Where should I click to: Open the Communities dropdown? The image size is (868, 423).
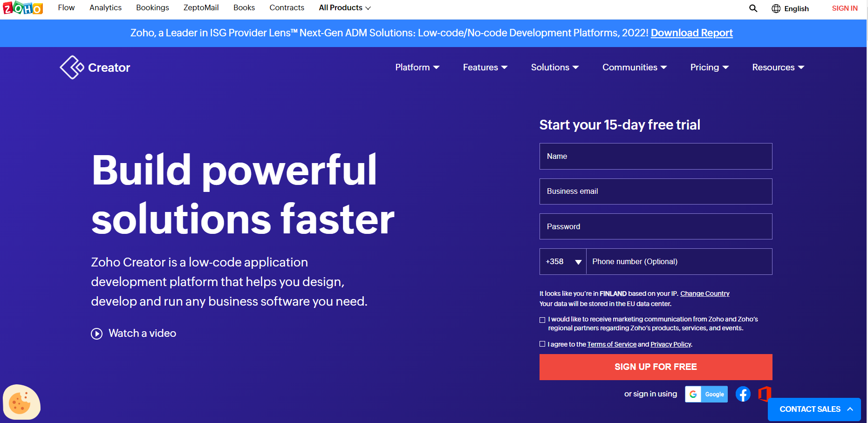point(635,68)
